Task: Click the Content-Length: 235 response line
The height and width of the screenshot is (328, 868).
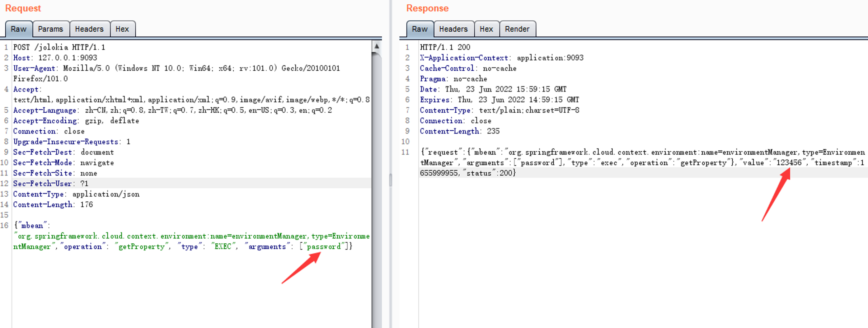Action: [460, 131]
